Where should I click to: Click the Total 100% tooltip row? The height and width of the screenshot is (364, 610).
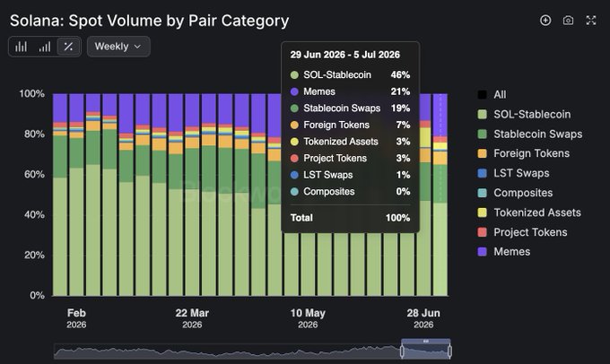(x=350, y=218)
